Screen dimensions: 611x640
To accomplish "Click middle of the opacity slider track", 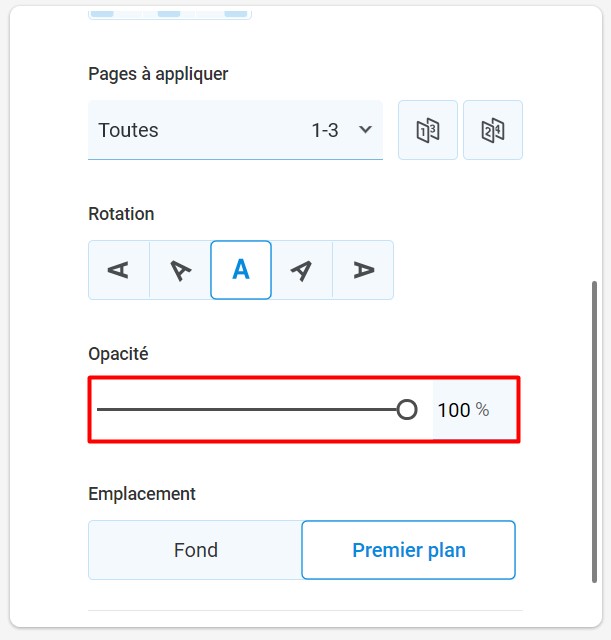I will click(x=251, y=410).
